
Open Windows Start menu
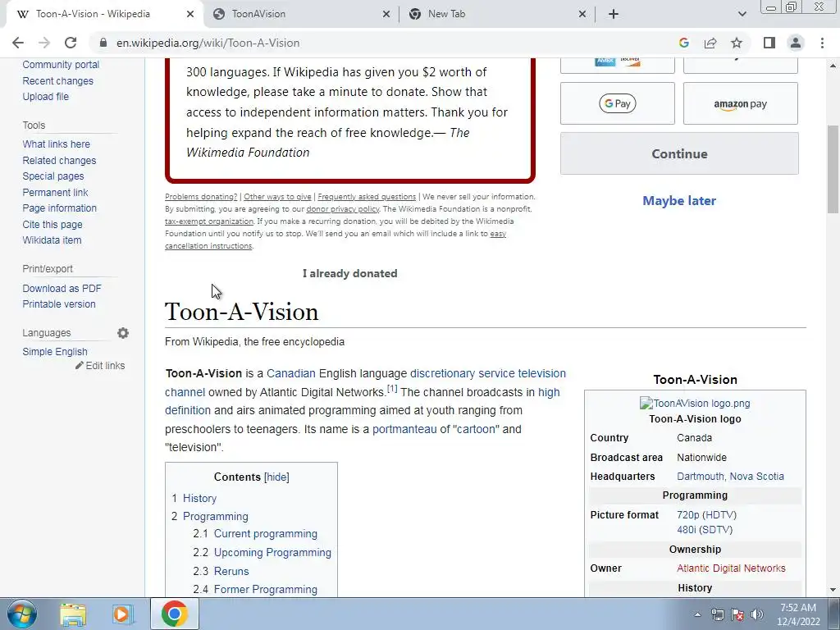coord(22,614)
